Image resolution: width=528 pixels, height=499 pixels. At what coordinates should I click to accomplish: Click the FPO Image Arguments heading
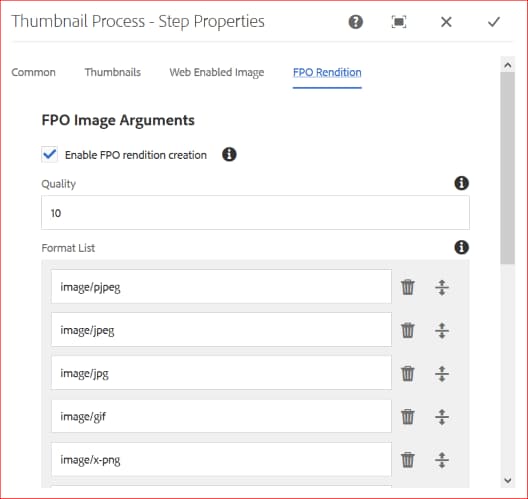(x=118, y=120)
